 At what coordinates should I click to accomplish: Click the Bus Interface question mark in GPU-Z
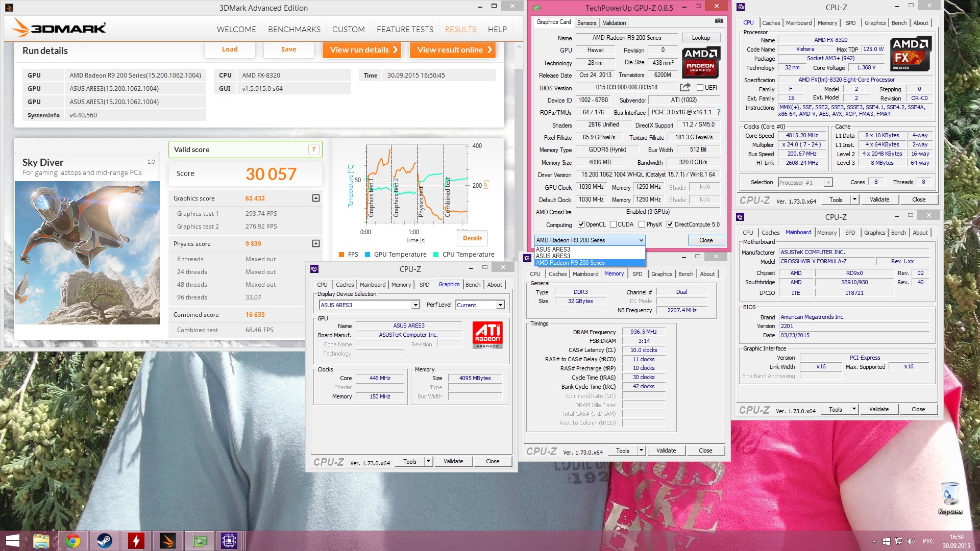pyautogui.click(x=719, y=112)
